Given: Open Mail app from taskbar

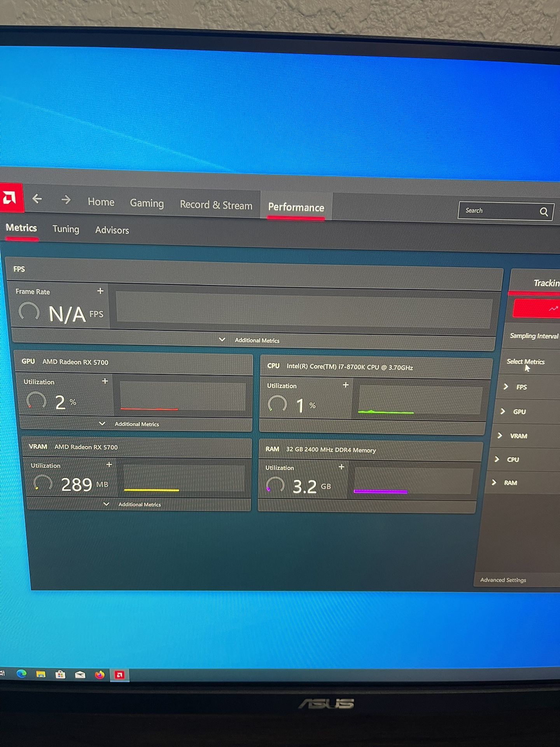Looking at the screenshot, I should [x=80, y=675].
